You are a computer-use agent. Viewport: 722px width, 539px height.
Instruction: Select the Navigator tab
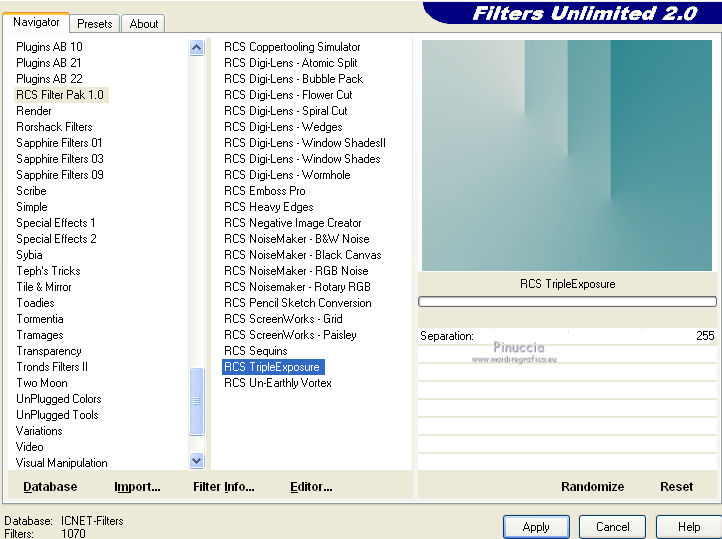point(36,22)
